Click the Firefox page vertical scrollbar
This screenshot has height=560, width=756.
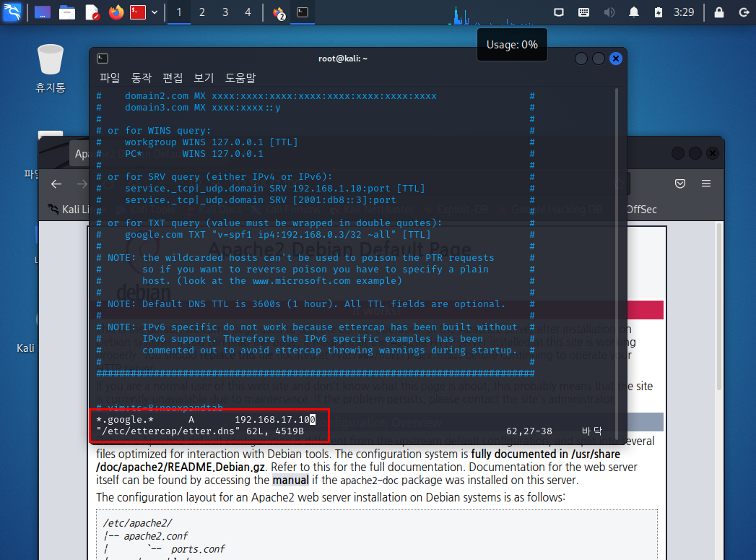tap(719, 309)
